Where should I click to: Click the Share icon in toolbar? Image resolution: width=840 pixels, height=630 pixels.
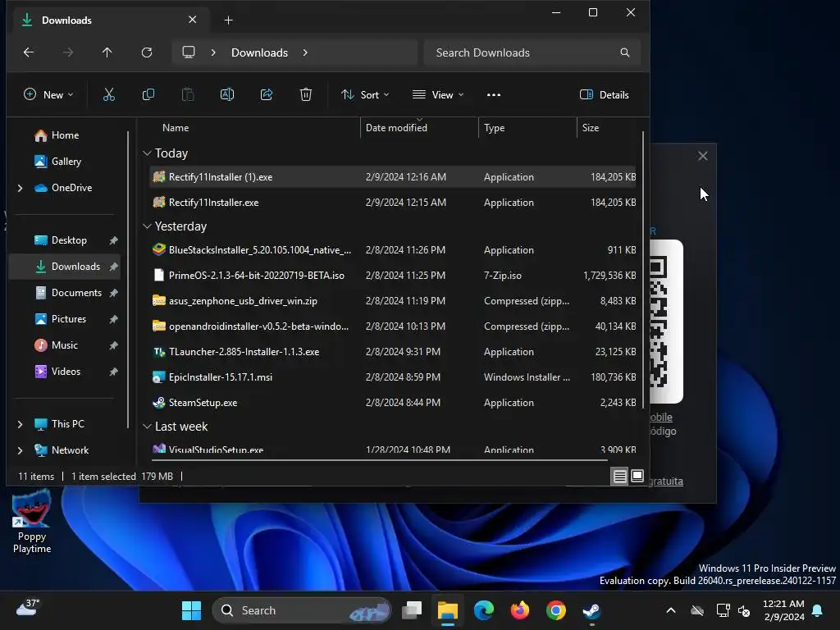point(267,95)
